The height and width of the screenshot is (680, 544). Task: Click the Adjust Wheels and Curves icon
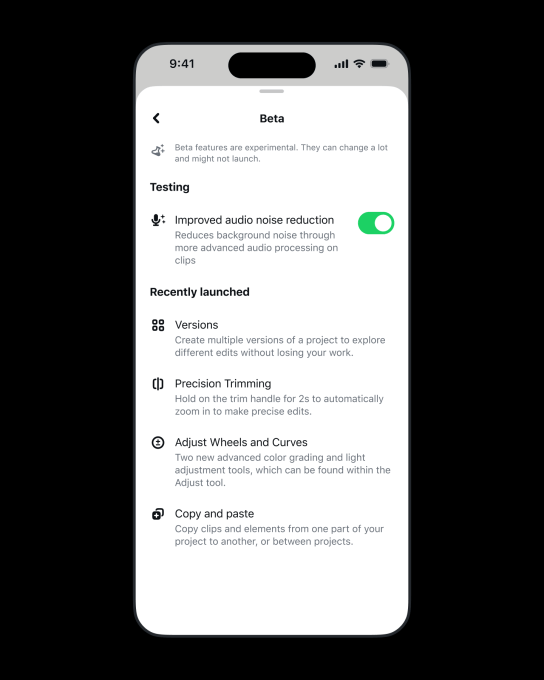pyautogui.click(x=158, y=442)
